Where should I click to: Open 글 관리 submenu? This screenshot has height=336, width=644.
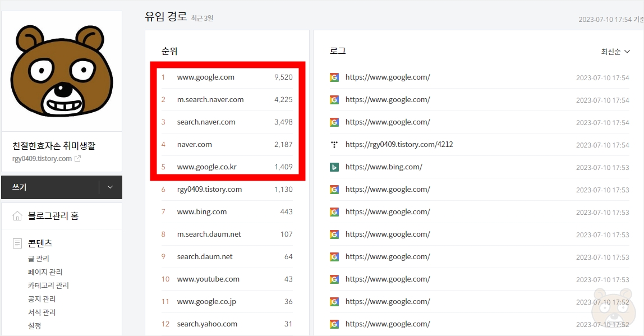click(39, 259)
